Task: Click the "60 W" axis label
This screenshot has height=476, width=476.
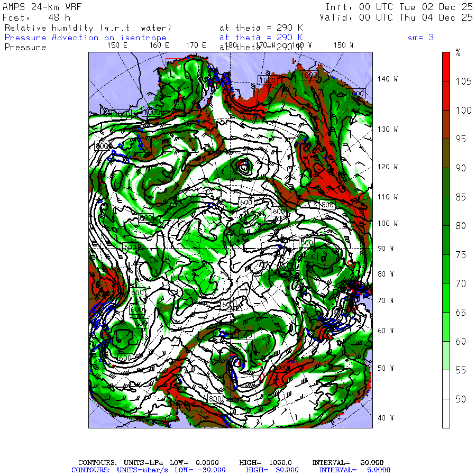Action: click(386, 331)
